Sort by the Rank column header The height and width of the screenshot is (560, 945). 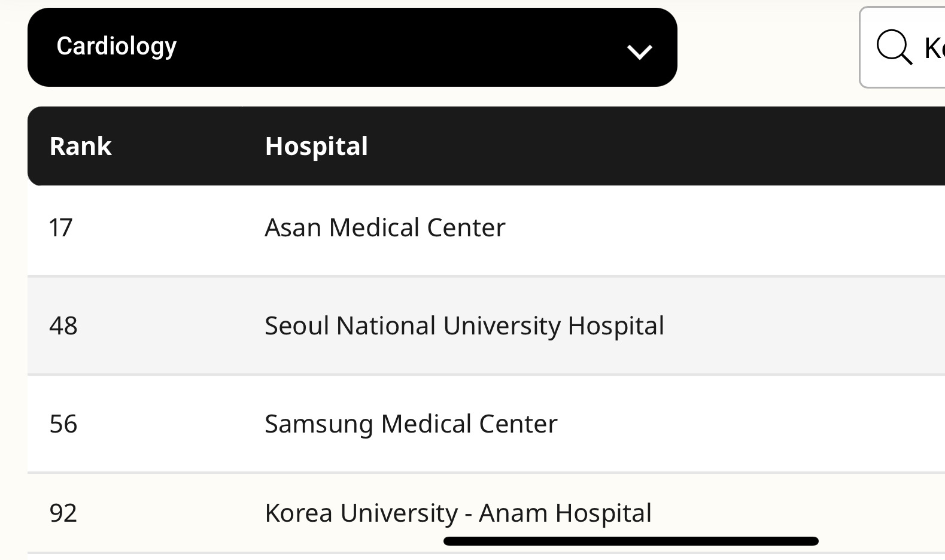(81, 147)
